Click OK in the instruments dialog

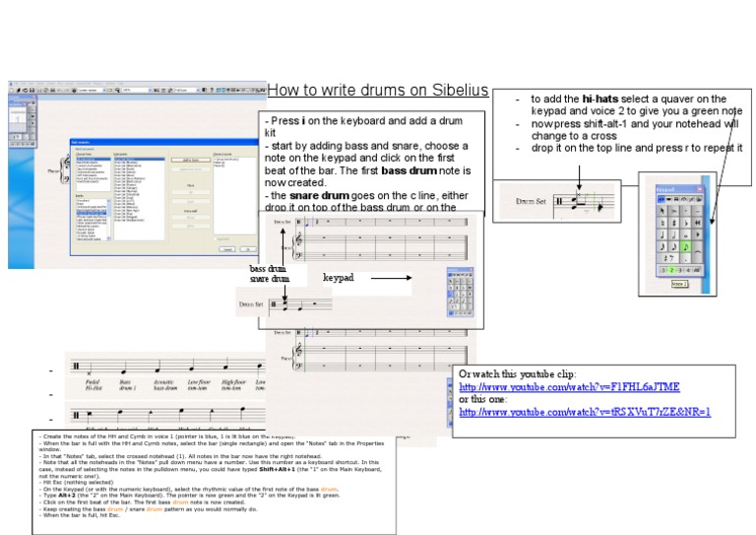(248, 249)
